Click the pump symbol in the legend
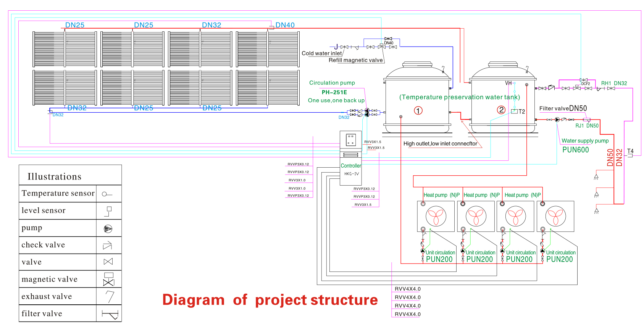644x333 pixels. 108,229
